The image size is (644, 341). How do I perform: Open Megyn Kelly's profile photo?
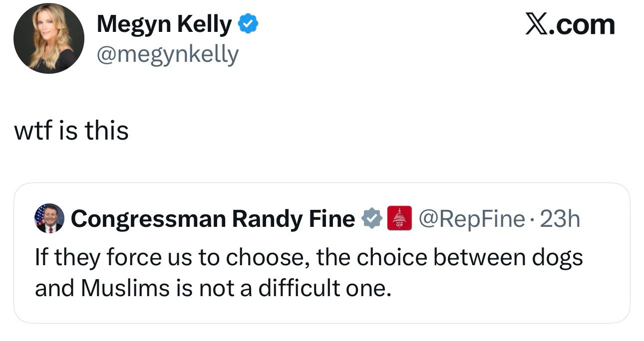pyautogui.click(x=48, y=38)
